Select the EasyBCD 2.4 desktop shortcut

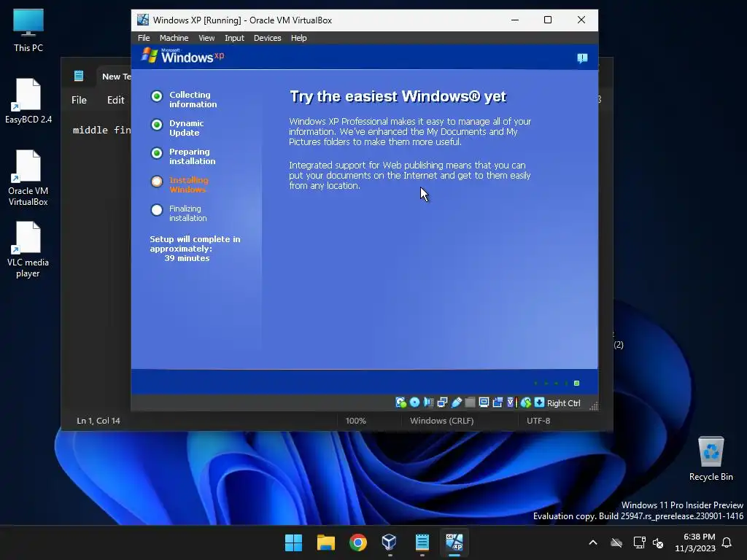click(x=28, y=101)
